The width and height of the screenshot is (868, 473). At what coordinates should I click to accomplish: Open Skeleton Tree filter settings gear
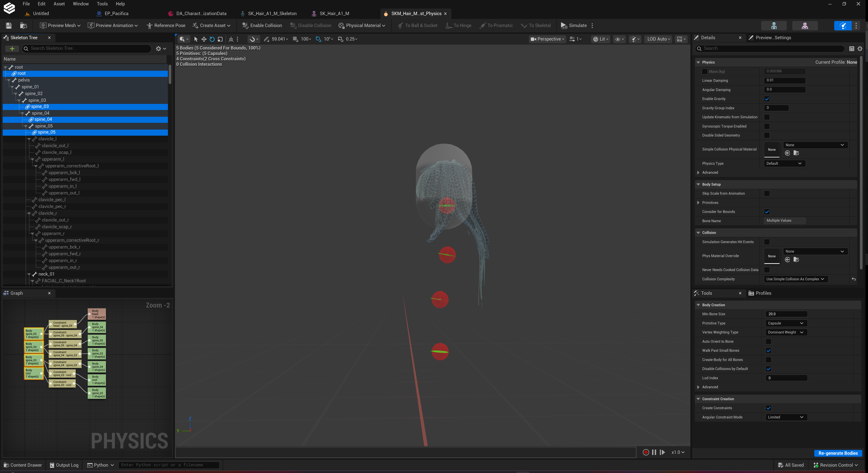pos(161,48)
